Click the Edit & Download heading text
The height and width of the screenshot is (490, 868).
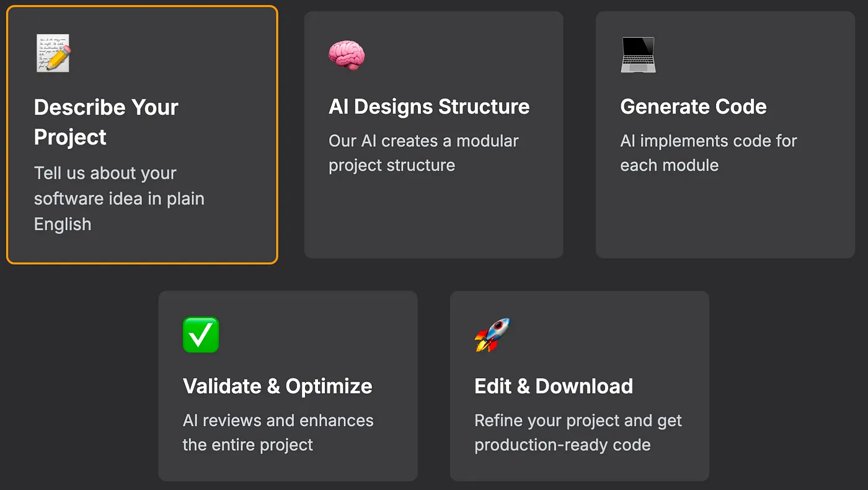point(554,386)
